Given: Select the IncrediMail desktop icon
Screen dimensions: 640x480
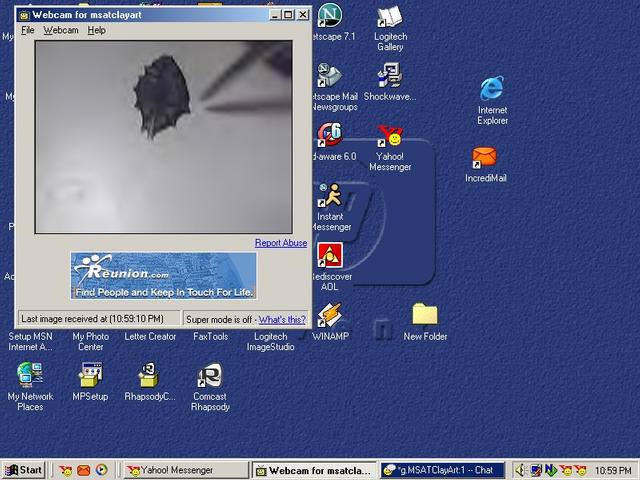Looking at the screenshot, I should click(x=485, y=158).
